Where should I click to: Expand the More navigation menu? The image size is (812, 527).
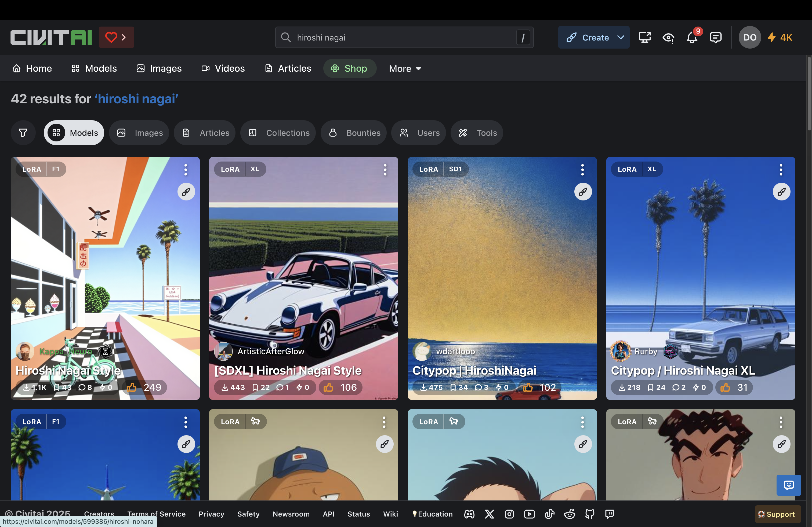pyautogui.click(x=405, y=68)
